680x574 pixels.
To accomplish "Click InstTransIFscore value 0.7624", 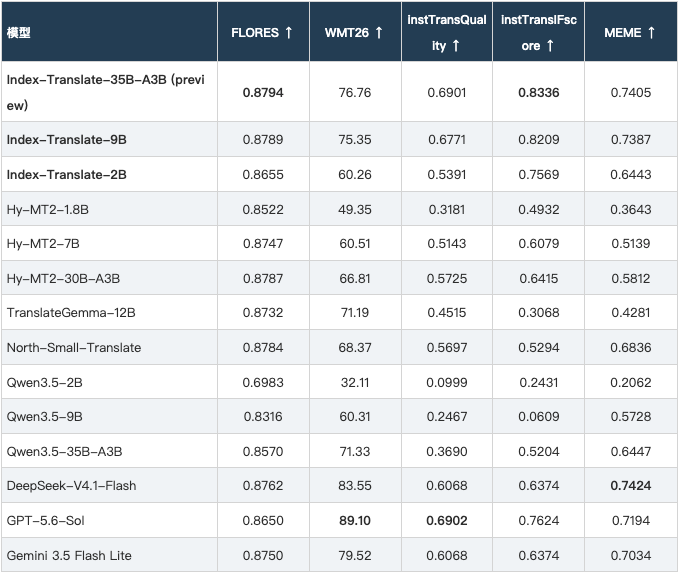I will coord(539,520).
